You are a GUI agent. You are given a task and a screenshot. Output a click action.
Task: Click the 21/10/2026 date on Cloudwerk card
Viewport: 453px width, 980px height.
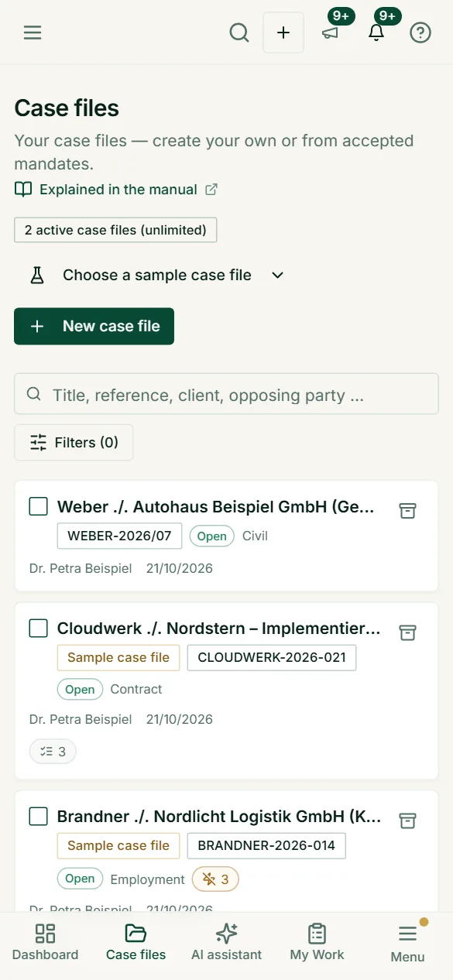180,719
